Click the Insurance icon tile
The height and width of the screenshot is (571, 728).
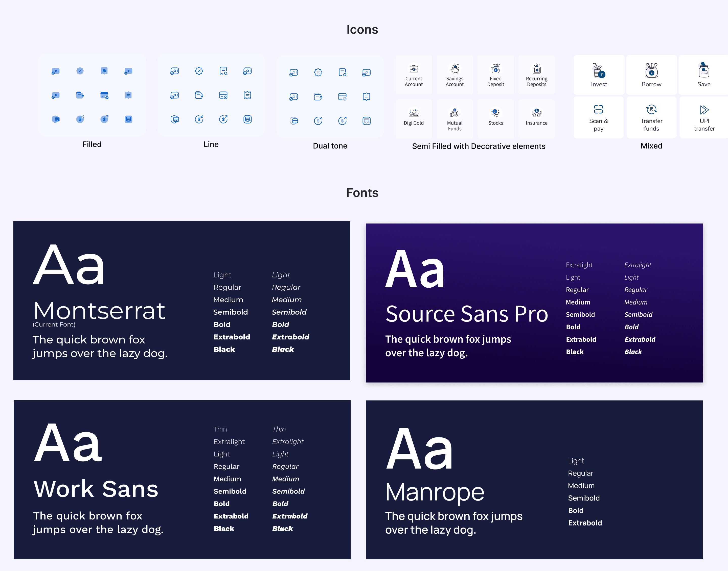click(536, 119)
